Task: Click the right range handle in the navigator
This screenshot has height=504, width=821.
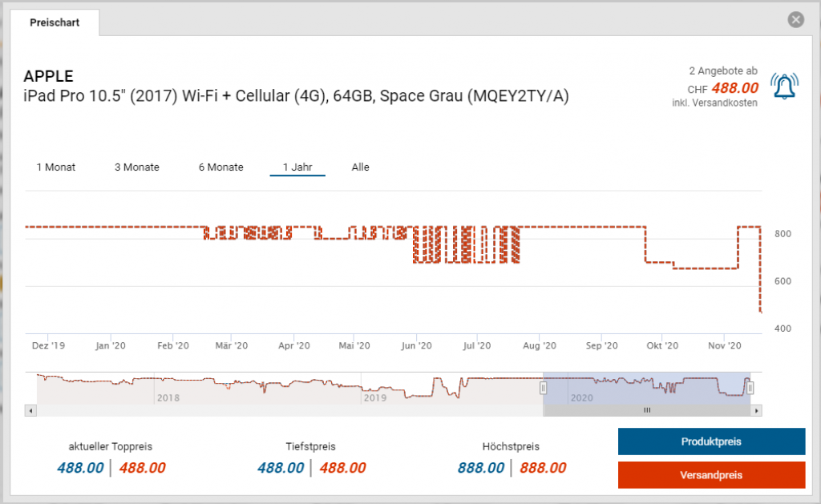Action: (750, 388)
